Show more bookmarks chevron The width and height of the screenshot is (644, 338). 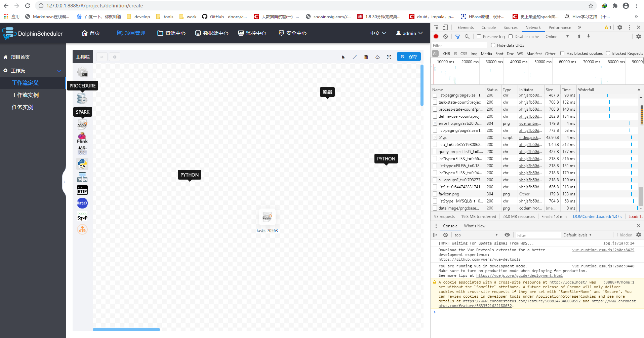point(636,16)
